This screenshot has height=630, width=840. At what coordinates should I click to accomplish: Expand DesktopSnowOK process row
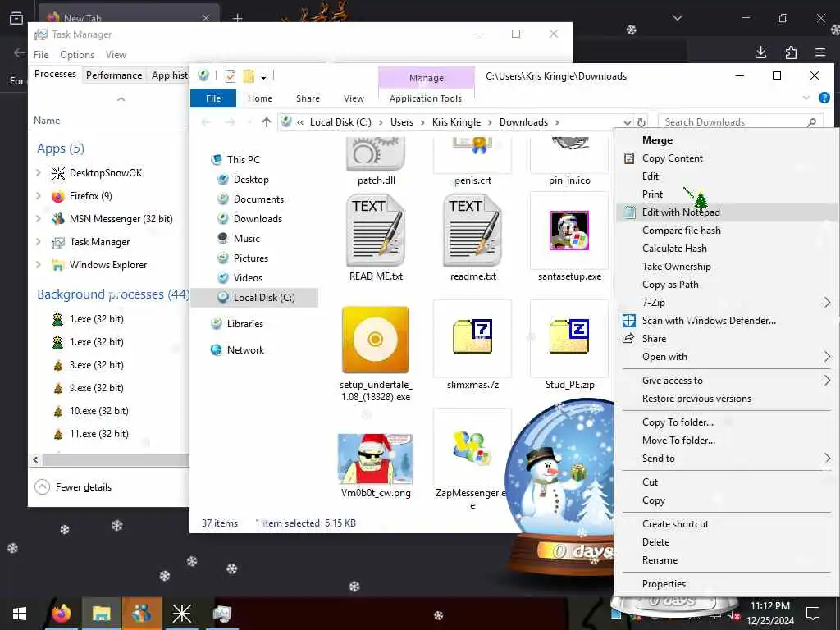[x=39, y=172]
